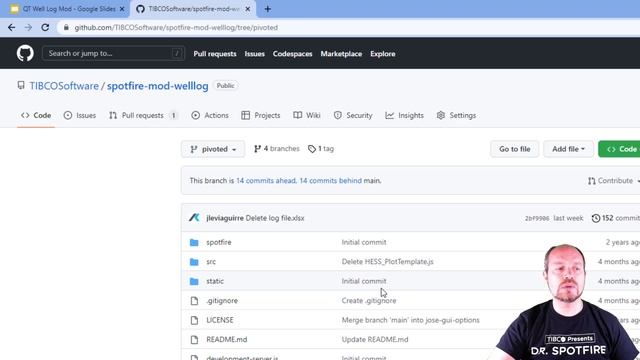640x360 pixels.
Task: Open the README.md file
Action: [227, 340]
